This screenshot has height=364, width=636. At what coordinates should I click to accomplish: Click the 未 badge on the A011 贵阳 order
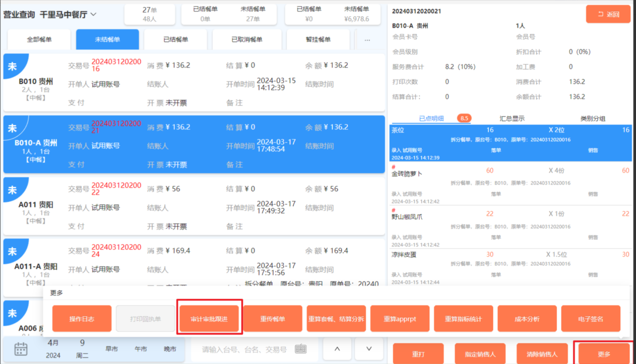pyautogui.click(x=13, y=190)
